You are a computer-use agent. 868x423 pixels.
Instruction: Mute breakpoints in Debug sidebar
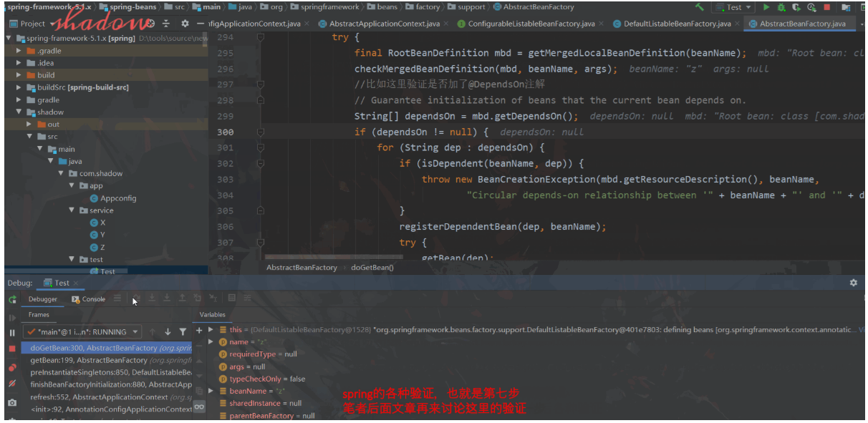click(x=12, y=384)
